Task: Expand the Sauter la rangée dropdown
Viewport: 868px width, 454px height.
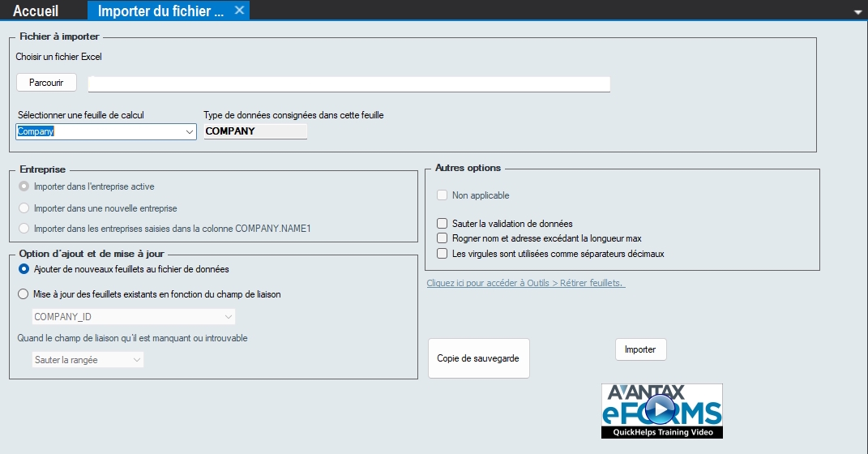Action: tap(136, 360)
